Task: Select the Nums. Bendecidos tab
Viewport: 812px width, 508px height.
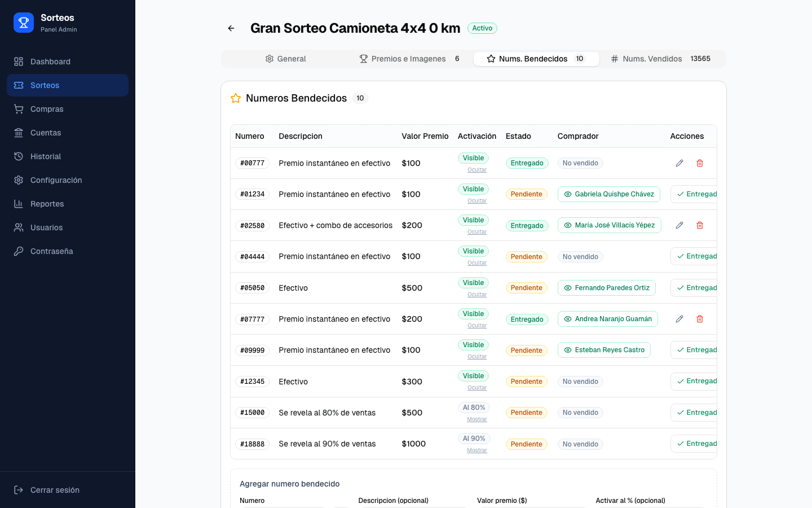Action: 536,59
